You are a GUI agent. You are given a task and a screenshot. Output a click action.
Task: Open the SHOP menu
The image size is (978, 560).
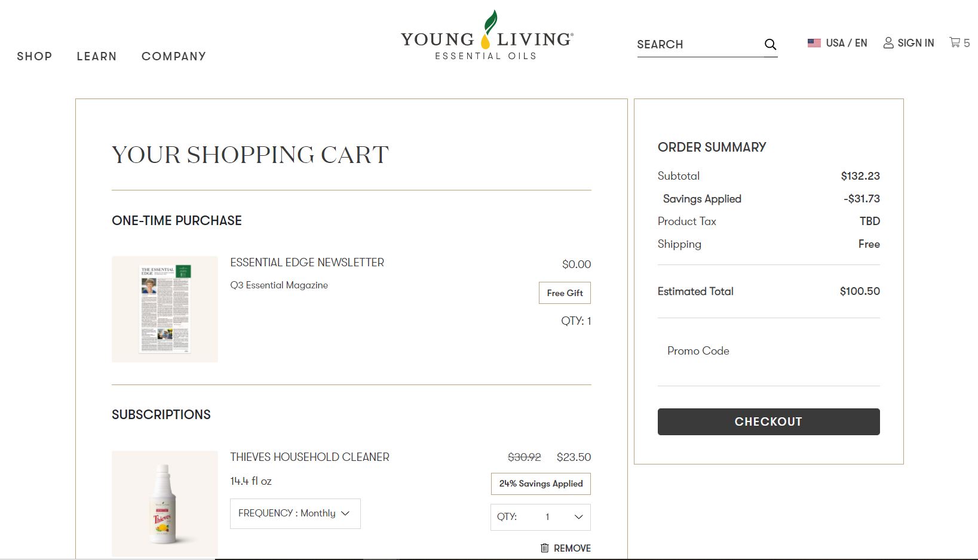coord(34,56)
